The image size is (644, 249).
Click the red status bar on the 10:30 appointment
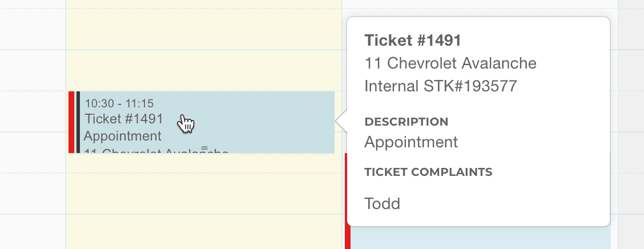click(x=71, y=122)
